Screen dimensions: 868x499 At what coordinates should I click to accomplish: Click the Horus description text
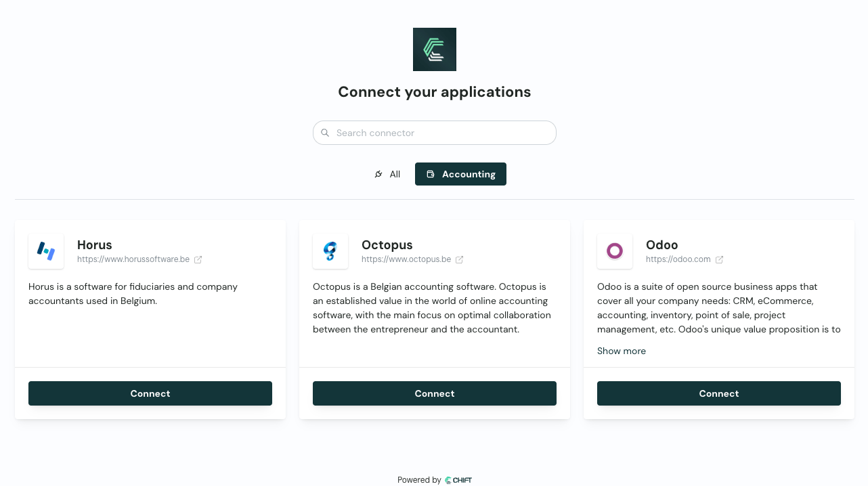click(133, 294)
